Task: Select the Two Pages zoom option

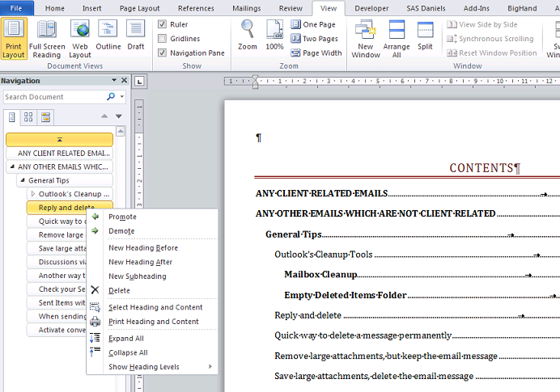Action: click(x=315, y=39)
